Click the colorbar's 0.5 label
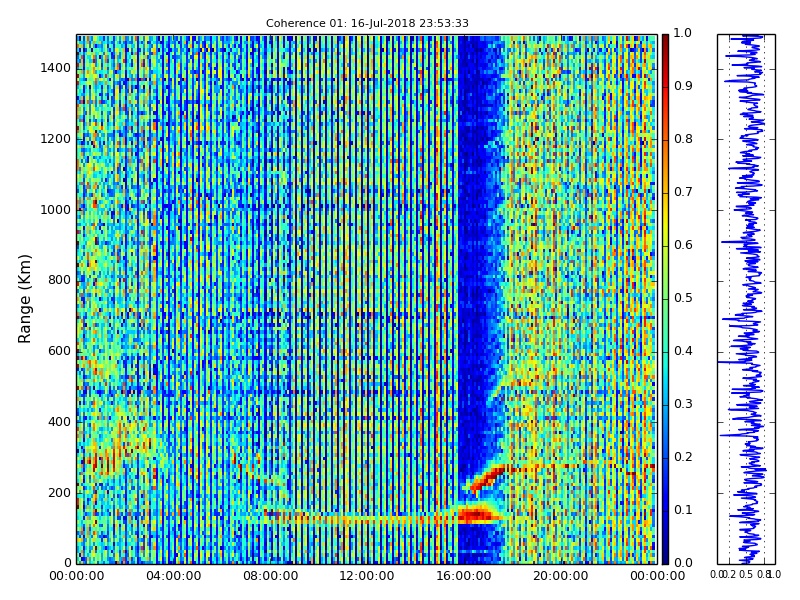 coord(683,298)
